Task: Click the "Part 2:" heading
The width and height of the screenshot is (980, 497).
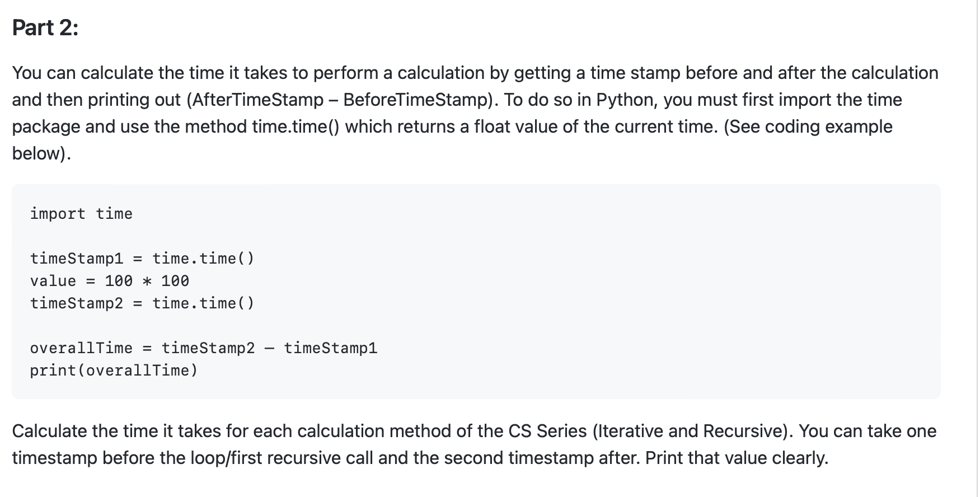Action: tap(45, 27)
